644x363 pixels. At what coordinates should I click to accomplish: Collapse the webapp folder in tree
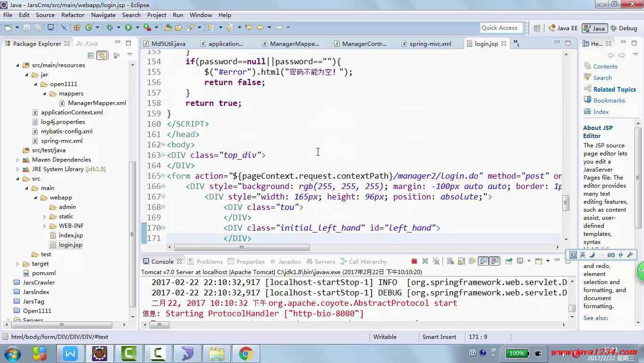35,198
